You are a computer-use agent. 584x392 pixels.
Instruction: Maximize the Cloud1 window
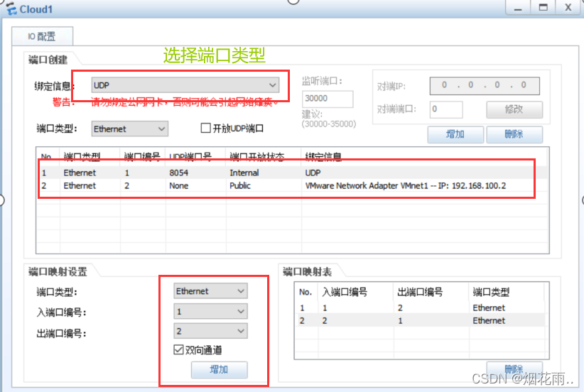pos(543,7)
